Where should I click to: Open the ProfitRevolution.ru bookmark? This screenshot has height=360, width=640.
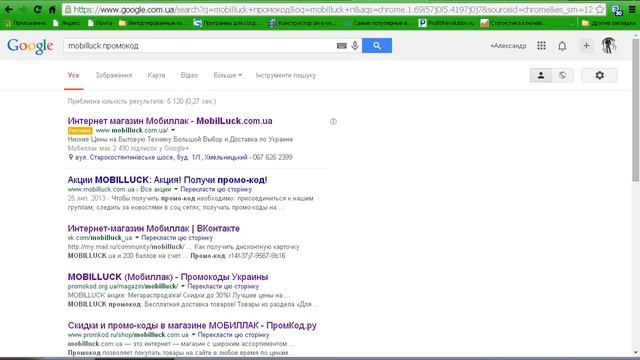pyautogui.click(x=447, y=23)
